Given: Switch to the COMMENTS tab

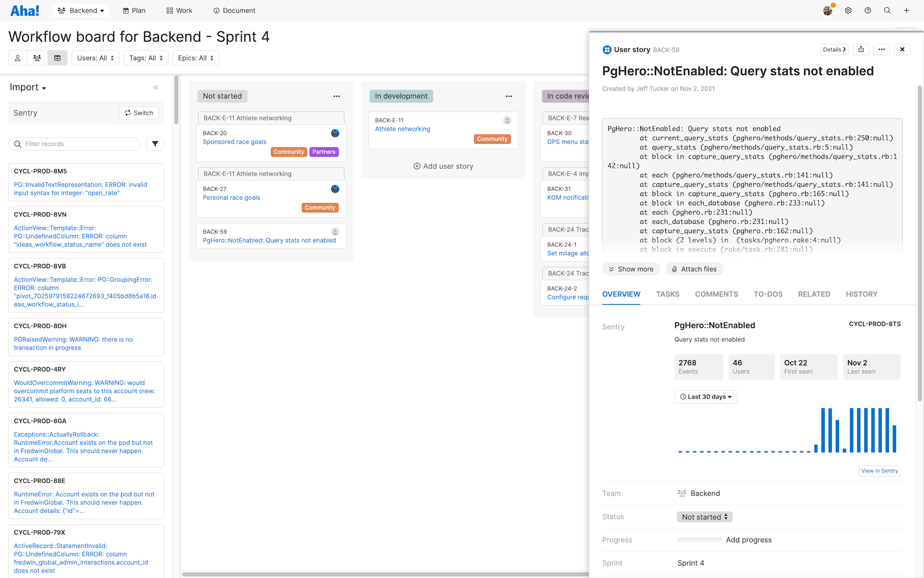Looking at the screenshot, I should pos(717,294).
